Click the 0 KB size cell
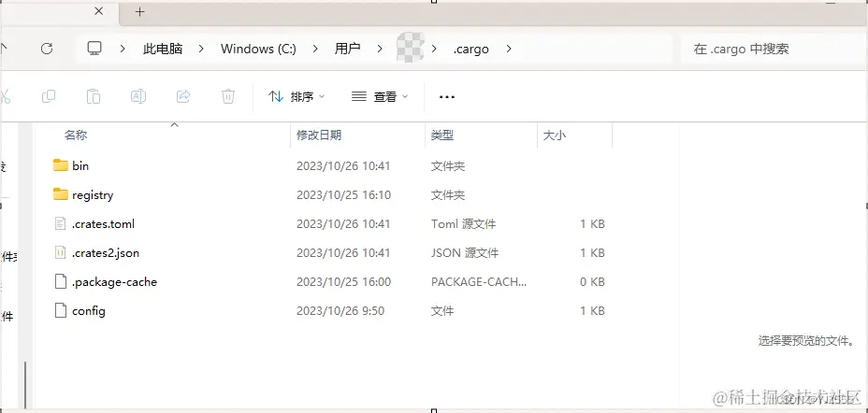The width and height of the screenshot is (868, 413). click(x=592, y=282)
